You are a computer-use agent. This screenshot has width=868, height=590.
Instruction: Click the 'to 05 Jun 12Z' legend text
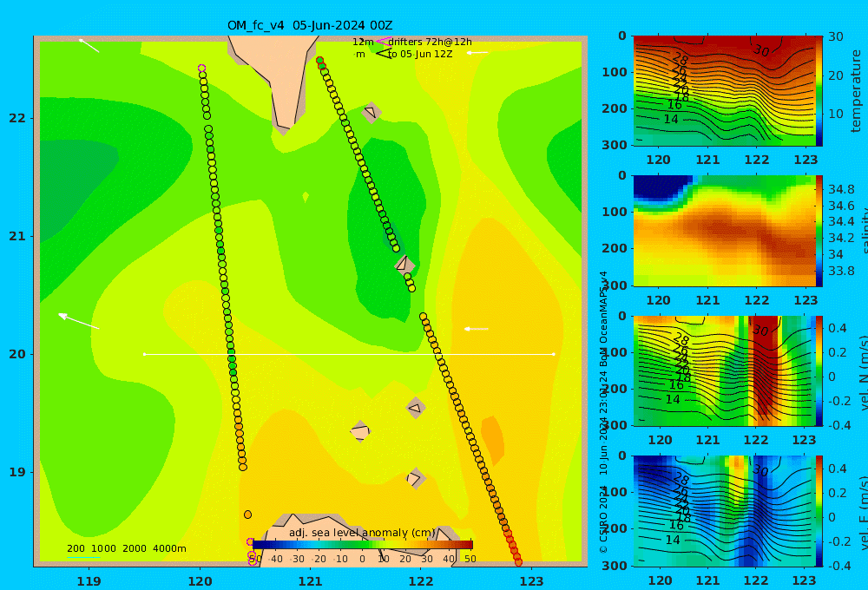coord(420,54)
